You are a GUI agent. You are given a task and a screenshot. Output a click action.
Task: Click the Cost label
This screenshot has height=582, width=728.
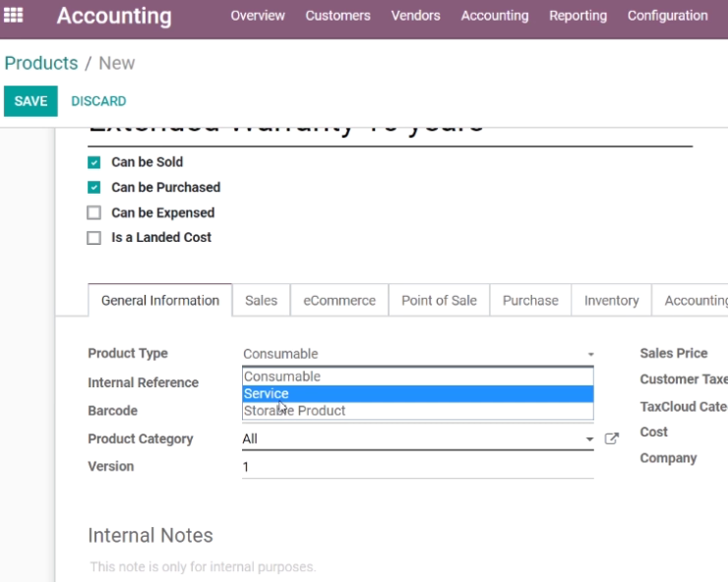pyautogui.click(x=653, y=433)
